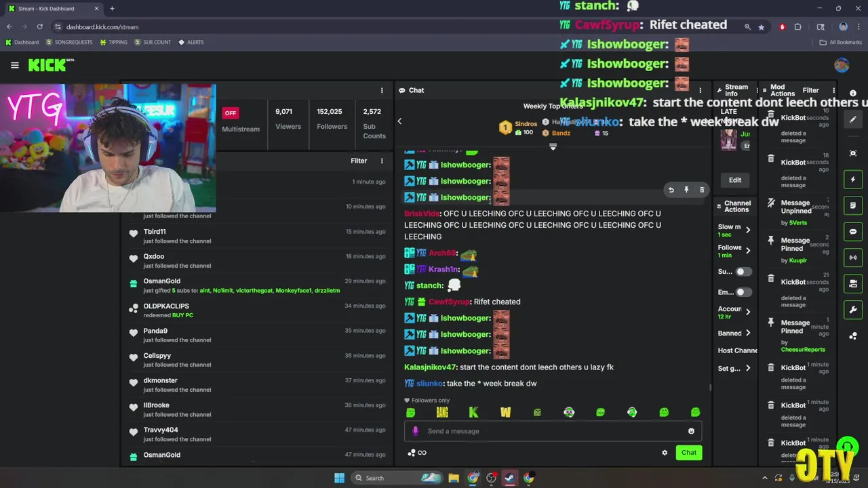Select the chat bubble icon in right sidebar
Image resolution: width=868 pixels, height=488 pixels.
(x=853, y=232)
